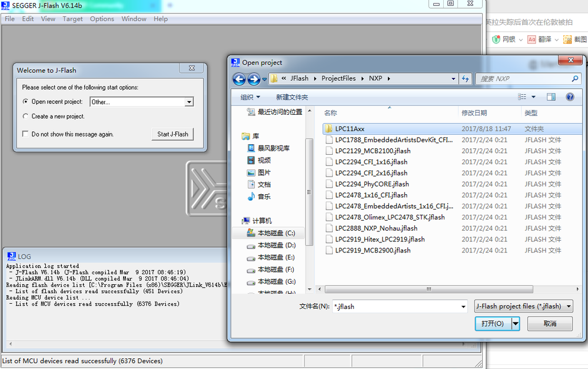Select 本地磁盘 (D:) drive
Image resolution: width=588 pixels, height=369 pixels.
pyautogui.click(x=271, y=245)
